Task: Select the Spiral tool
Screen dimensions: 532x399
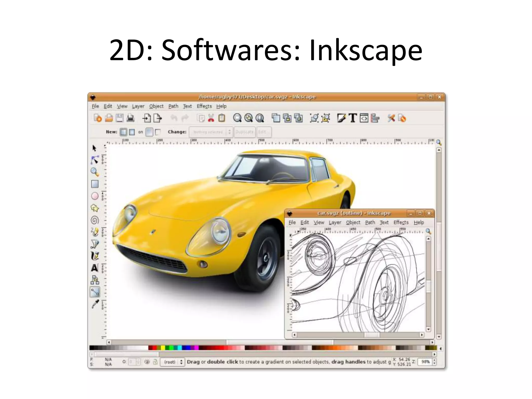Action: click(x=95, y=220)
